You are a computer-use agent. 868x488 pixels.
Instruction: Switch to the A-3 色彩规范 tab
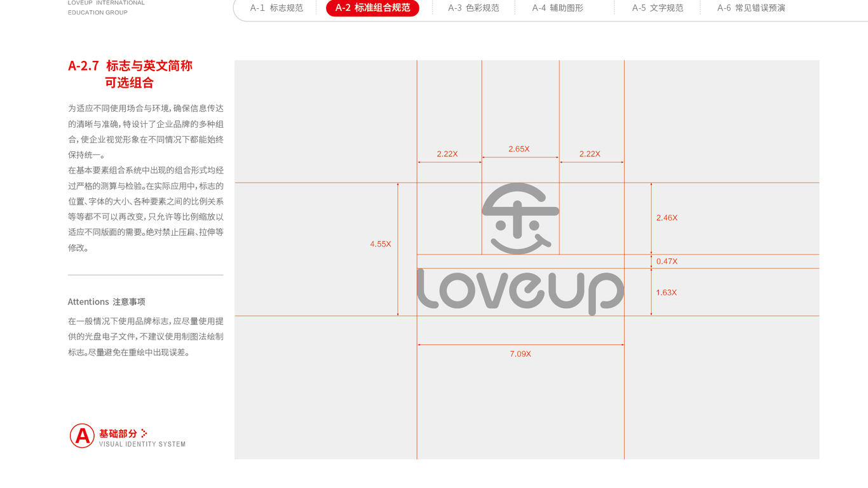pyautogui.click(x=473, y=8)
